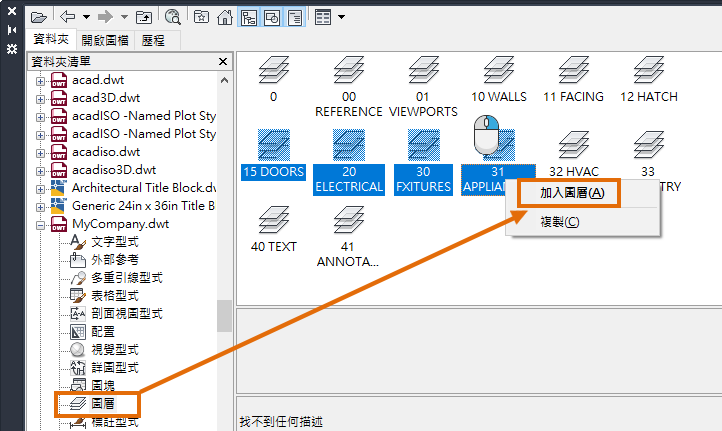
Task: Select 圖層 (layers) in the tree
Action: (103, 404)
